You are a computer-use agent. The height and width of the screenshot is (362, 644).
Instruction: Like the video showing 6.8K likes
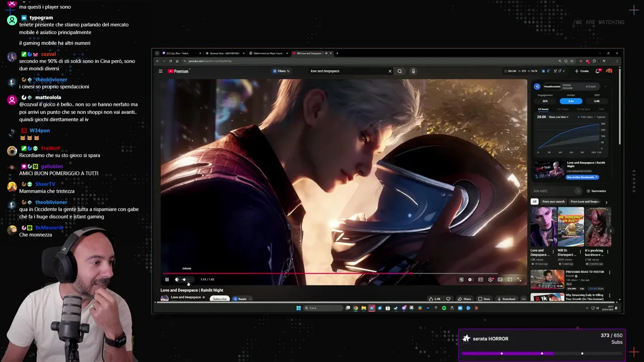click(435, 299)
